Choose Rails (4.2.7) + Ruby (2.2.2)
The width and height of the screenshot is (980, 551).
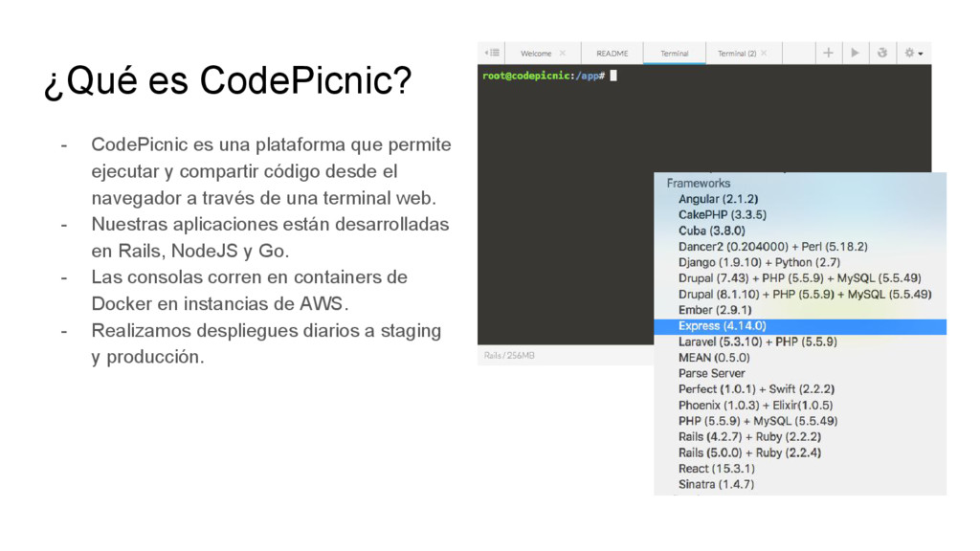tap(749, 436)
